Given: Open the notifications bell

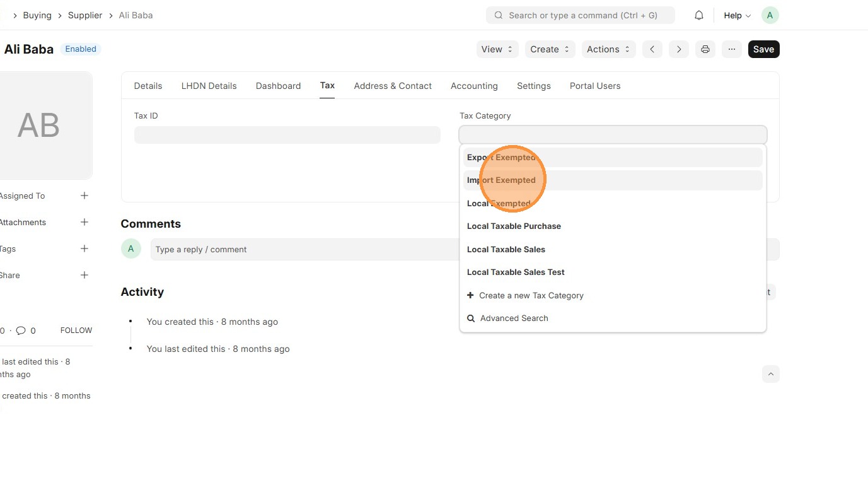Looking at the screenshot, I should (x=699, y=15).
